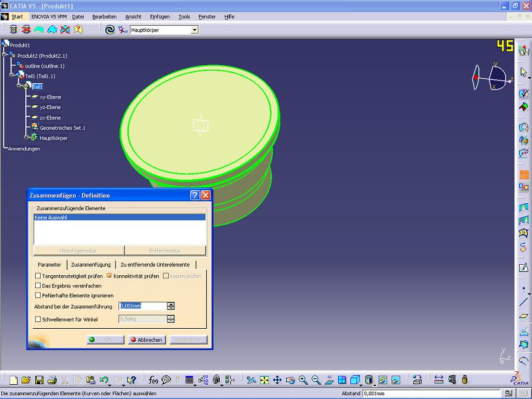
Task: Click the What's This help cursor icon
Action: click(x=131, y=380)
